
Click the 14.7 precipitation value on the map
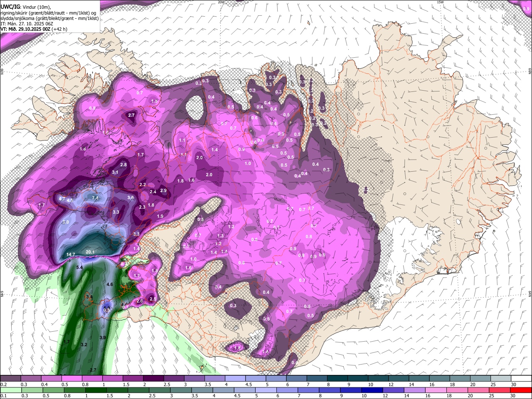pos(71,254)
